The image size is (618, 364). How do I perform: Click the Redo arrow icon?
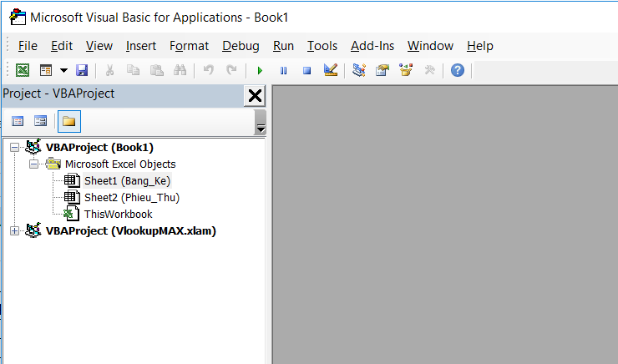(x=231, y=70)
